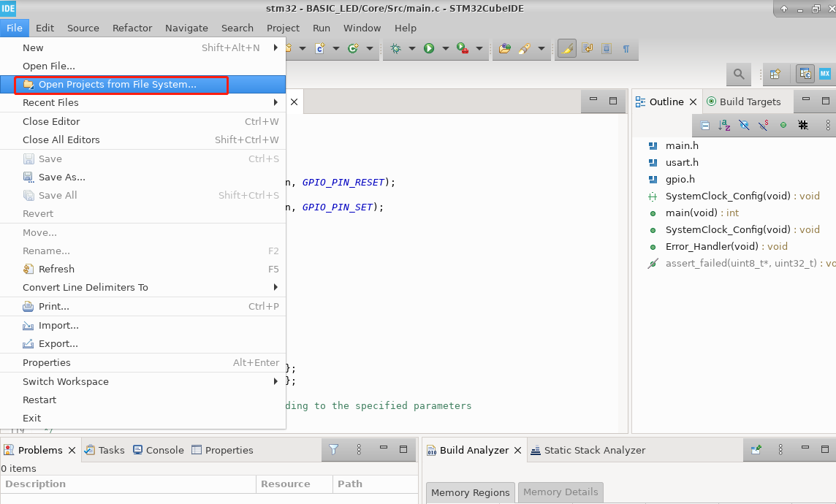
Task: Open Outline view menu three-dot icon
Action: 827,125
